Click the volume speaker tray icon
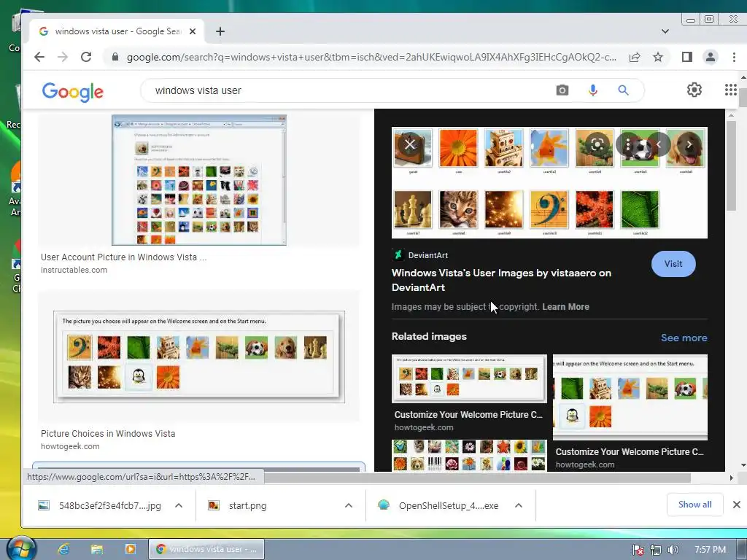Screen dimensions: 747x560 (x=673, y=550)
